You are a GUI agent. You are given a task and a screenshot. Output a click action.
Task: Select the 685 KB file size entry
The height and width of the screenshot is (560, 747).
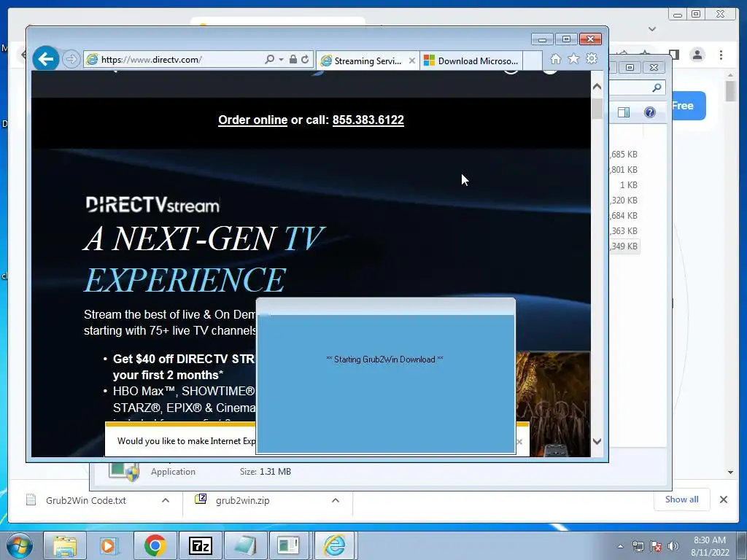624,155
